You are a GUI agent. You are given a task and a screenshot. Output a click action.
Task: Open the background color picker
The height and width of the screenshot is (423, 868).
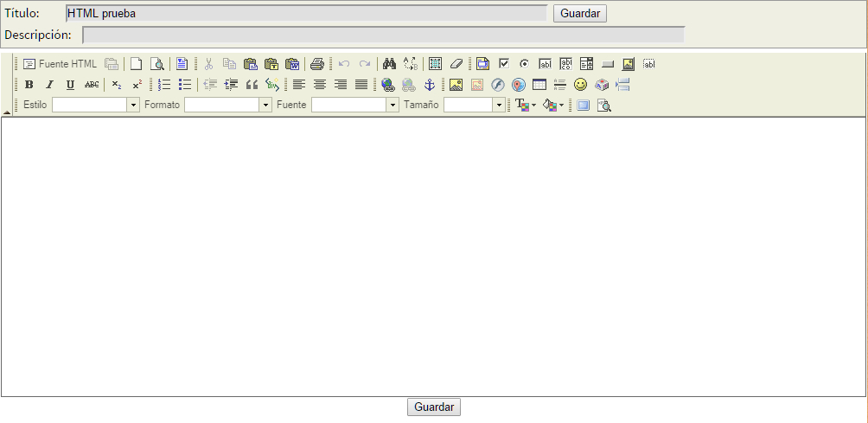553,105
